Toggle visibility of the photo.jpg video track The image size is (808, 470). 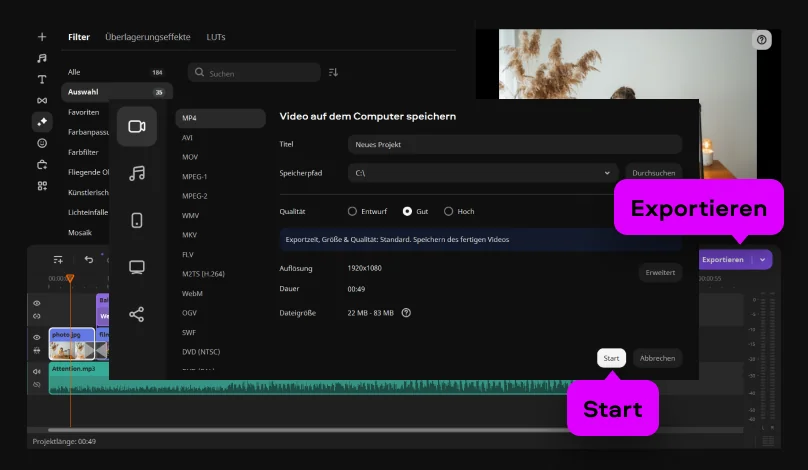[x=37, y=338]
